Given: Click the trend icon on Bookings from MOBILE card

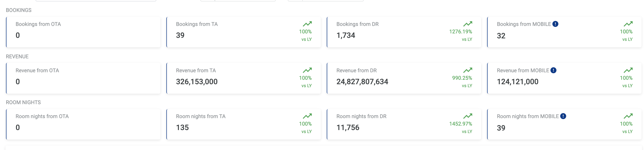Looking at the screenshot, I should [629, 24].
